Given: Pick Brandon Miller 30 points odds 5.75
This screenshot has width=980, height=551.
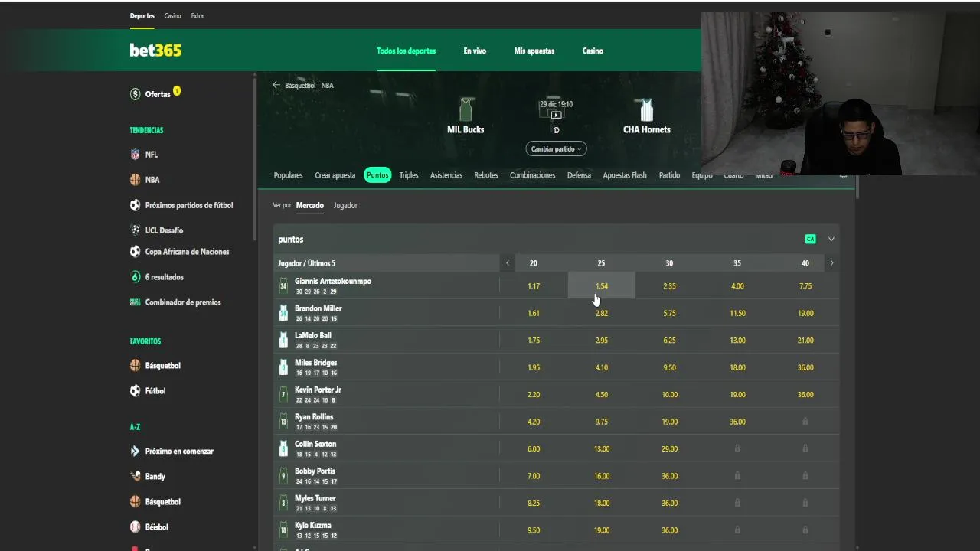Looking at the screenshot, I should [x=669, y=313].
